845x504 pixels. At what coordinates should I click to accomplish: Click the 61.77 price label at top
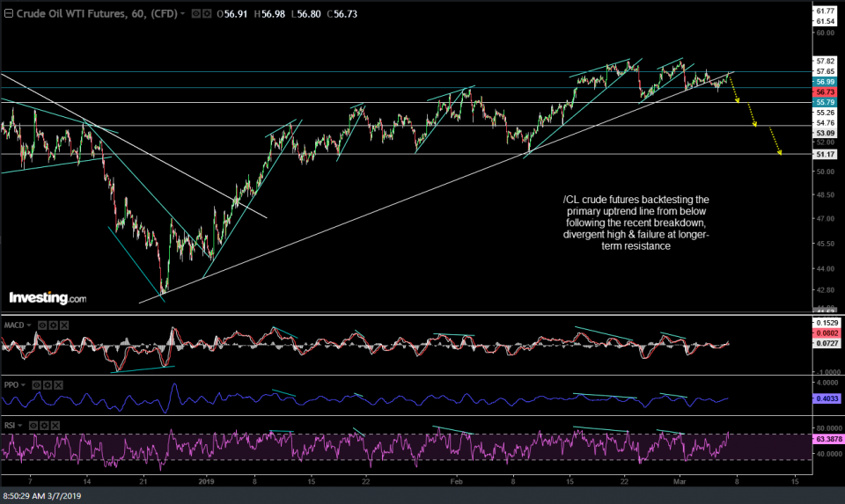pyautogui.click(x=825, y=11)
